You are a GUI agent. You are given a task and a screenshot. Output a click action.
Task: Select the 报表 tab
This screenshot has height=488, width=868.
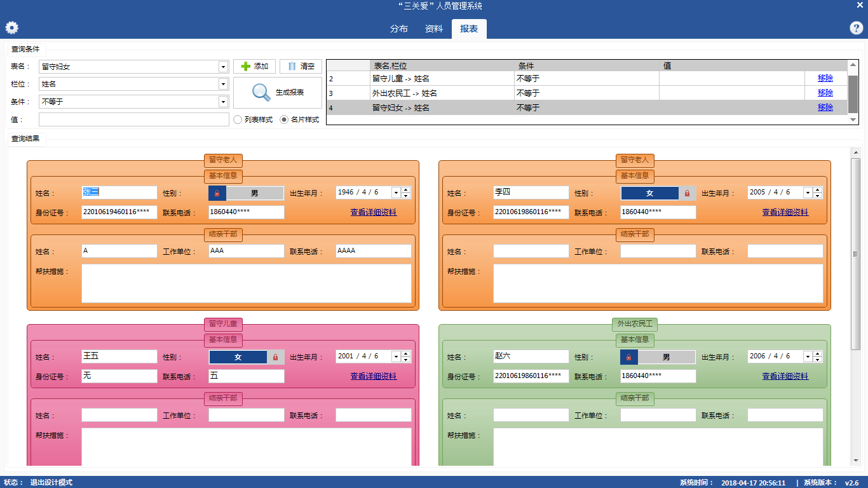pos(469,29)
